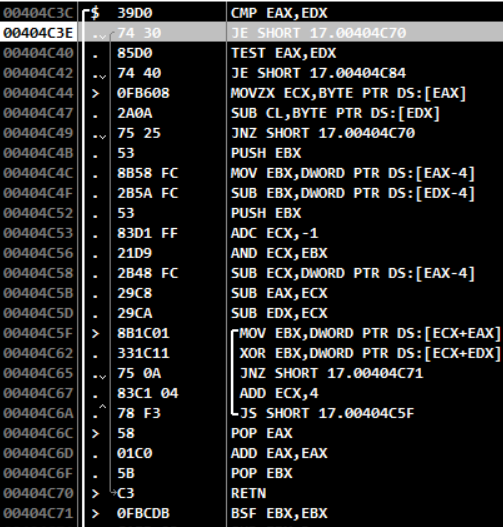The height and width of the screenshot is (527, 503).
Task: Select hex bytes 75 0A
Action: point(139,373)
